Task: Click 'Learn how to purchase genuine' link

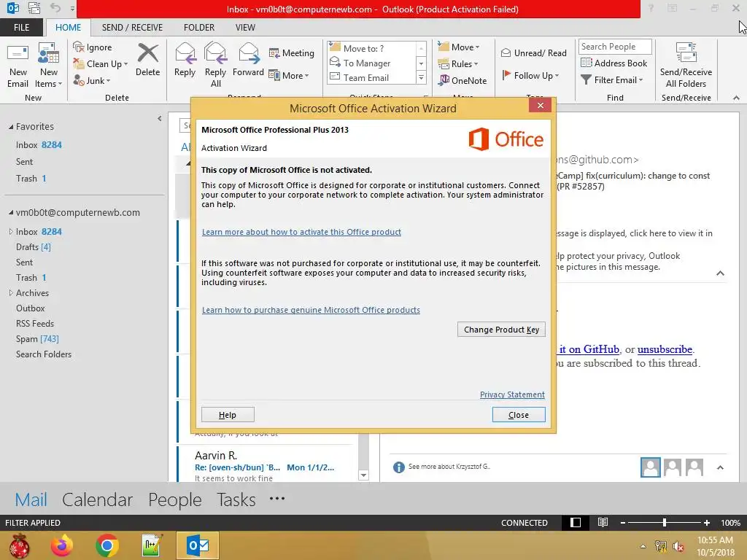Action: 311,310
